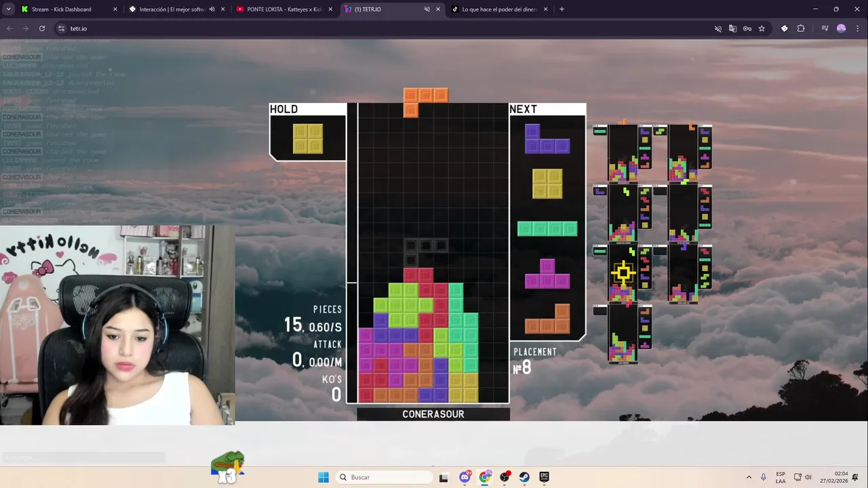This screenshot has height=488, width=868.
Task: Click the orange L piece in NEXT queue
Action: pyautogui.click(x=547, y=319)
